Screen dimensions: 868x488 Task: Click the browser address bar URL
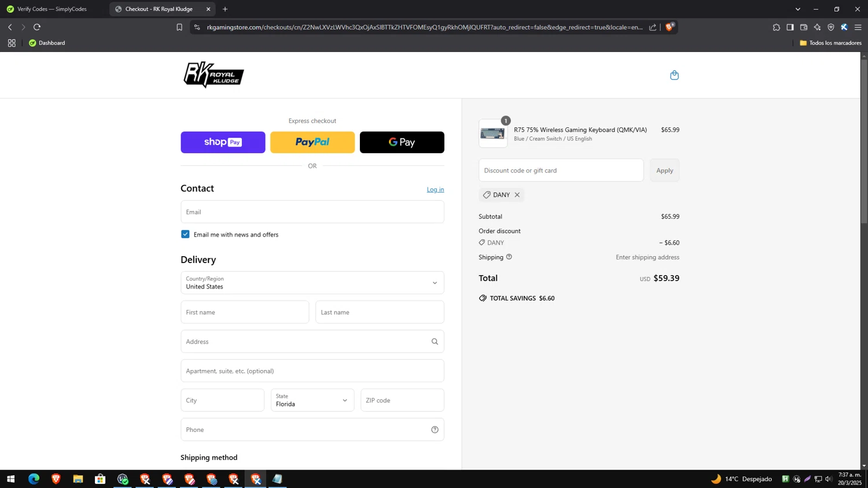pos(424,27)
